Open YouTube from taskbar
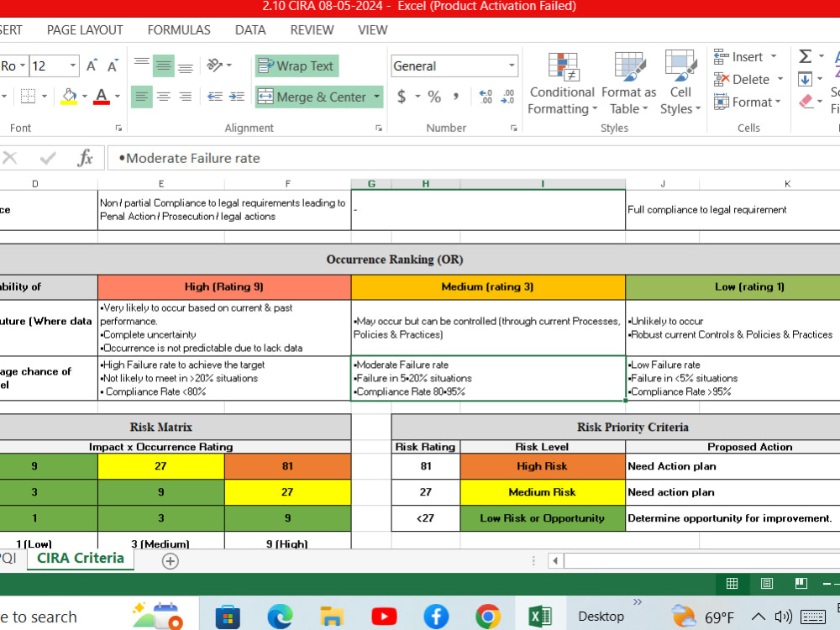The height and width of the screenshot is (630, 840). tap(384, 616)
